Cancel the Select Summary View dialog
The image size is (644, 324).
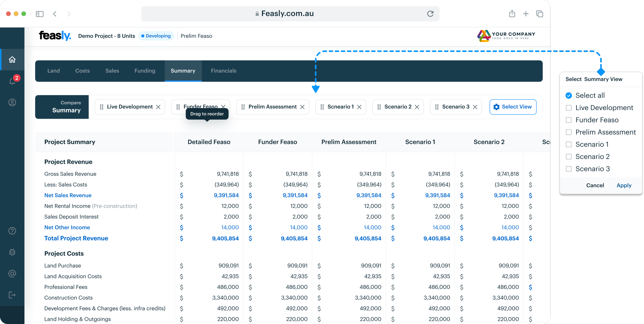pos(595,185)
